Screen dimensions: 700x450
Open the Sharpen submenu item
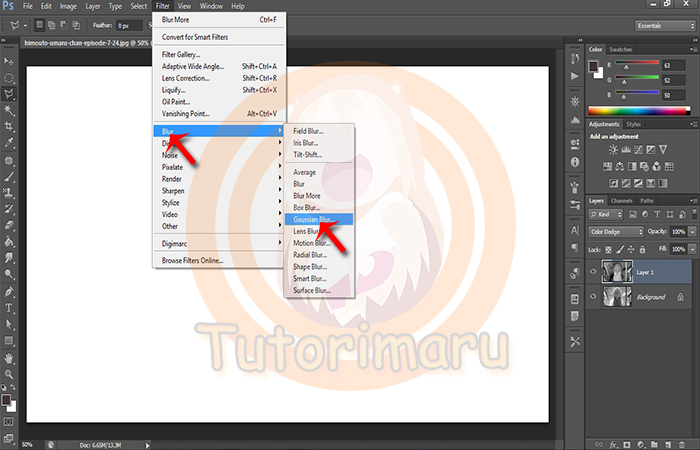218,191
